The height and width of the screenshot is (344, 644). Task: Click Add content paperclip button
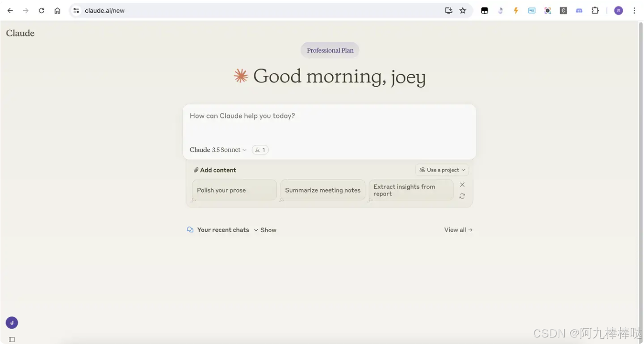pyautogui.click(x=215, y=170)
